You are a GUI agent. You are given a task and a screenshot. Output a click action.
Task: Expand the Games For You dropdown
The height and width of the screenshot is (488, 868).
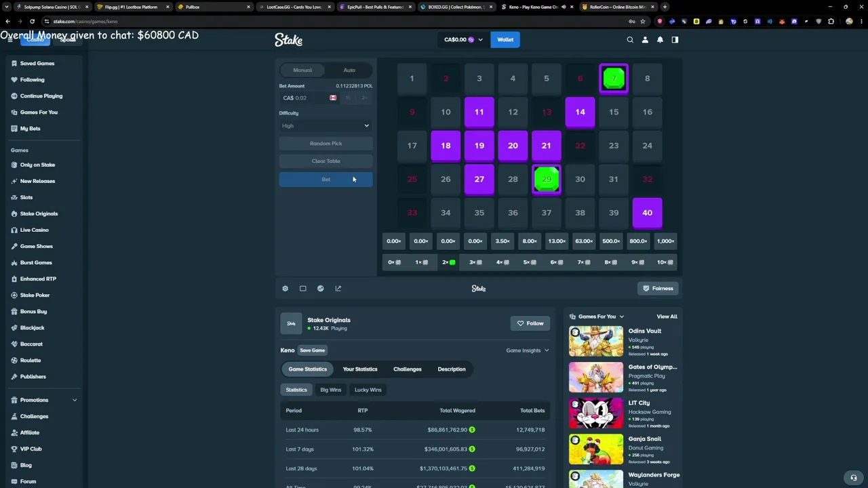tap(597, 317)
